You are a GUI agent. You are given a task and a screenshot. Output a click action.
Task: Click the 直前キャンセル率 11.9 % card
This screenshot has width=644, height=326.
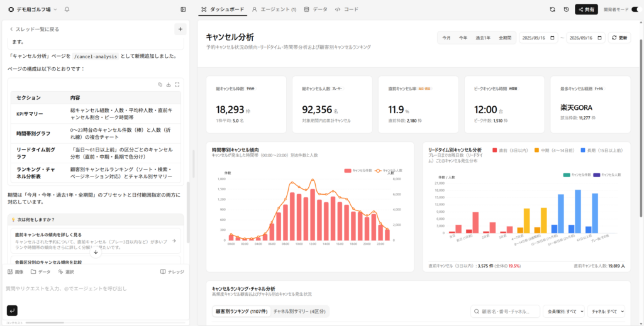418,104
